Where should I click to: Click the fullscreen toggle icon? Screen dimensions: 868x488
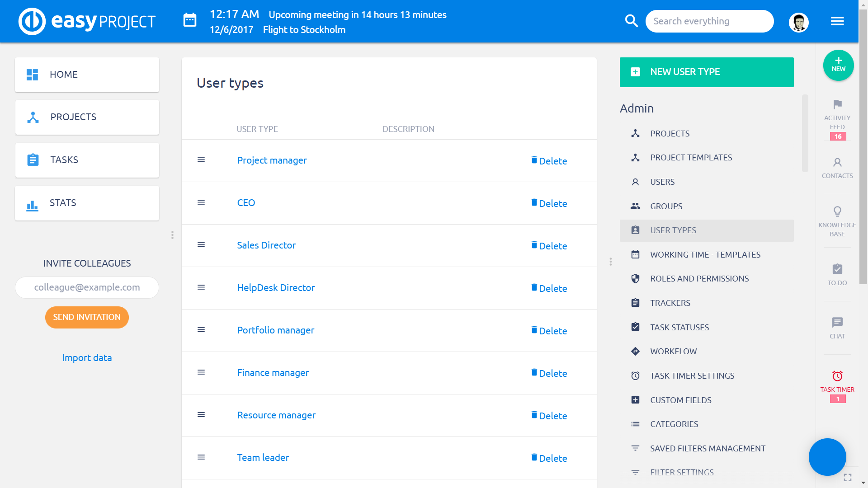pyautogui.click(x=848, y=477)
